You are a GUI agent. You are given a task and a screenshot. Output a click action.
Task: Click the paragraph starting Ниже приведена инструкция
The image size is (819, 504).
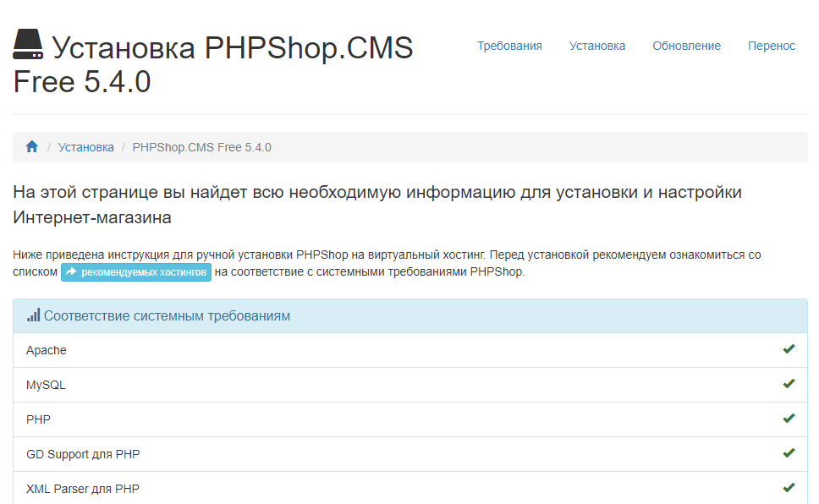point(387,263)
